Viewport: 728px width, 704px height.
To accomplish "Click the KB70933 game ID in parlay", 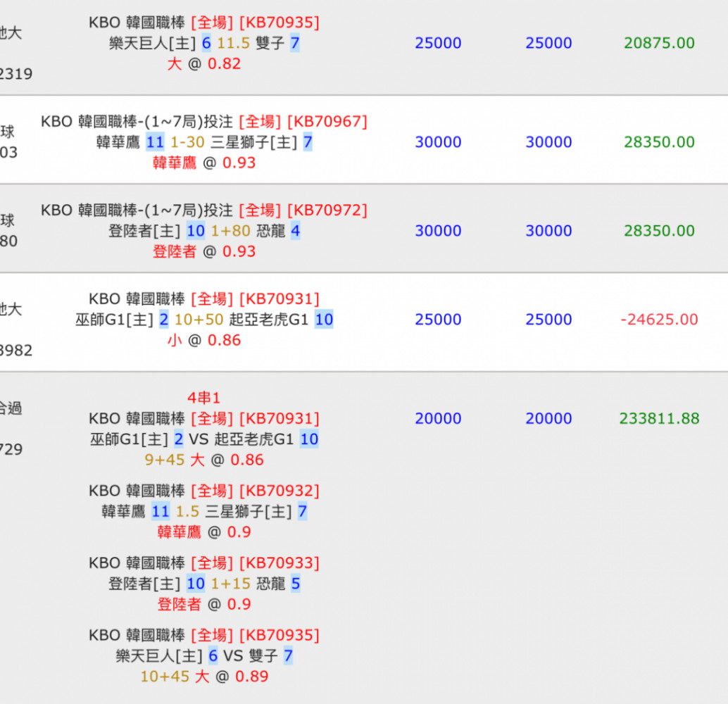I will (x=280, y=563).
